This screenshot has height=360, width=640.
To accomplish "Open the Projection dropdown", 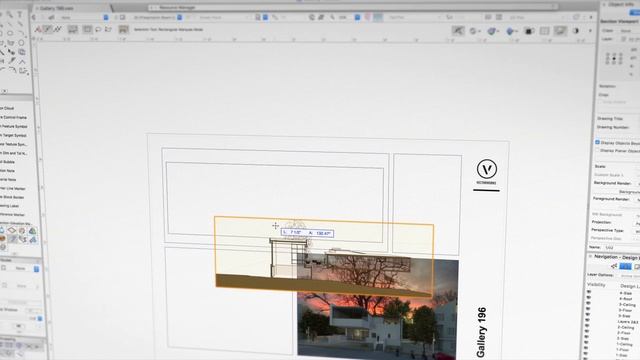I will (637, 223).
